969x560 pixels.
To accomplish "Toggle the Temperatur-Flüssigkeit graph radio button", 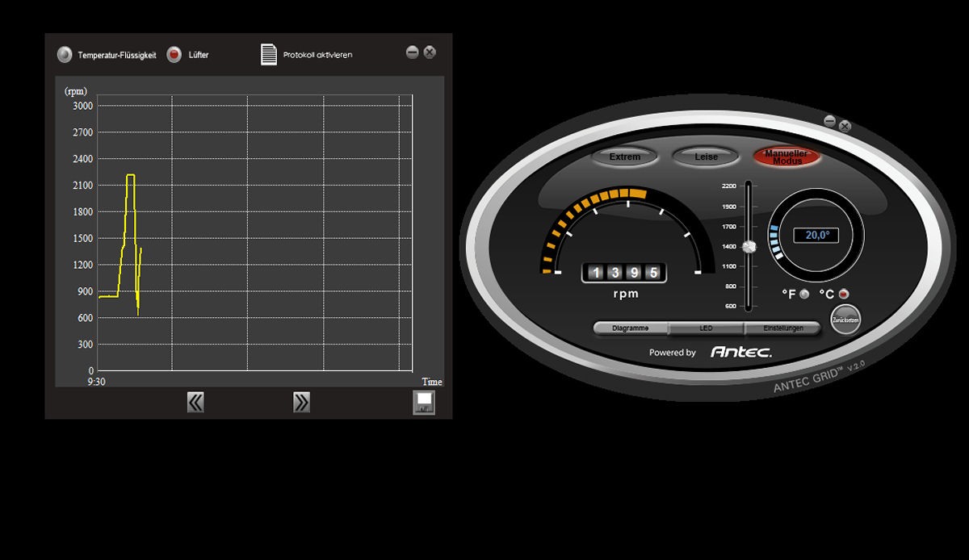I will (65, 55).
